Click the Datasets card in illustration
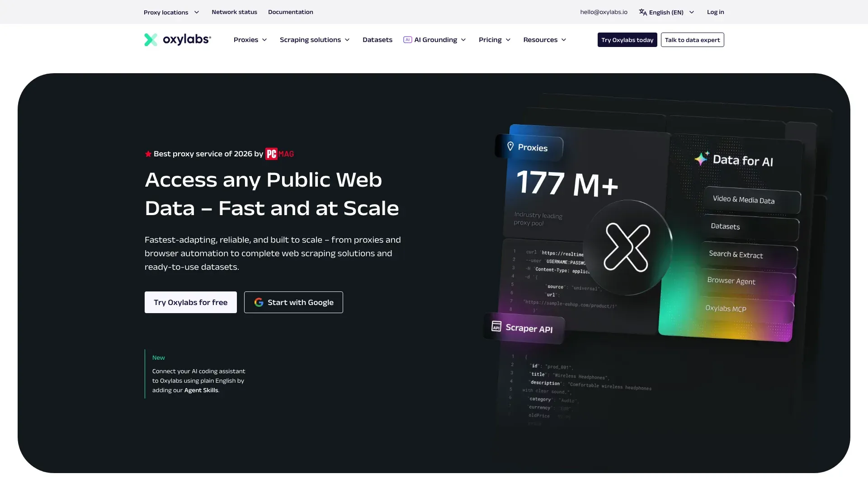This screenshot has width=868, height=488. (750, 227)
